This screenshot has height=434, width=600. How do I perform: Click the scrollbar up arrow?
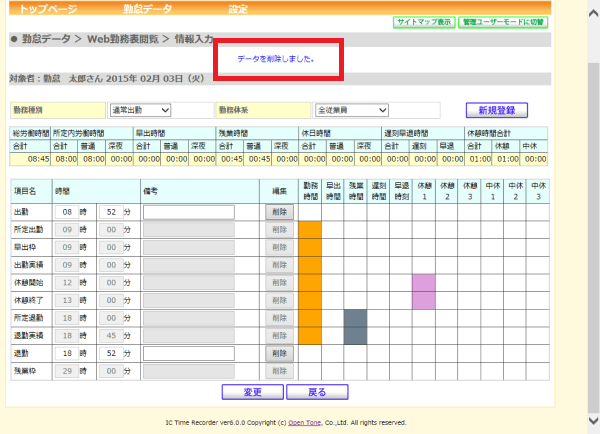593,13
